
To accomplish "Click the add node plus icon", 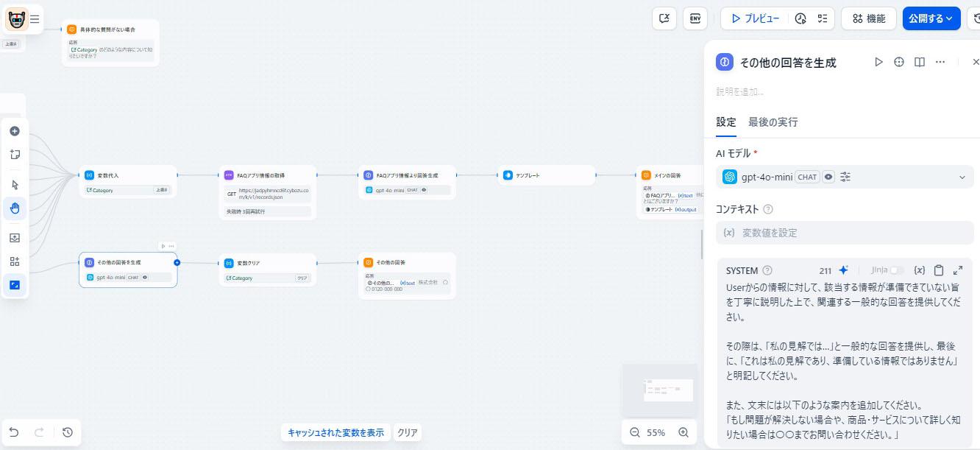I will pyautogui.click(x=15, y=131).
